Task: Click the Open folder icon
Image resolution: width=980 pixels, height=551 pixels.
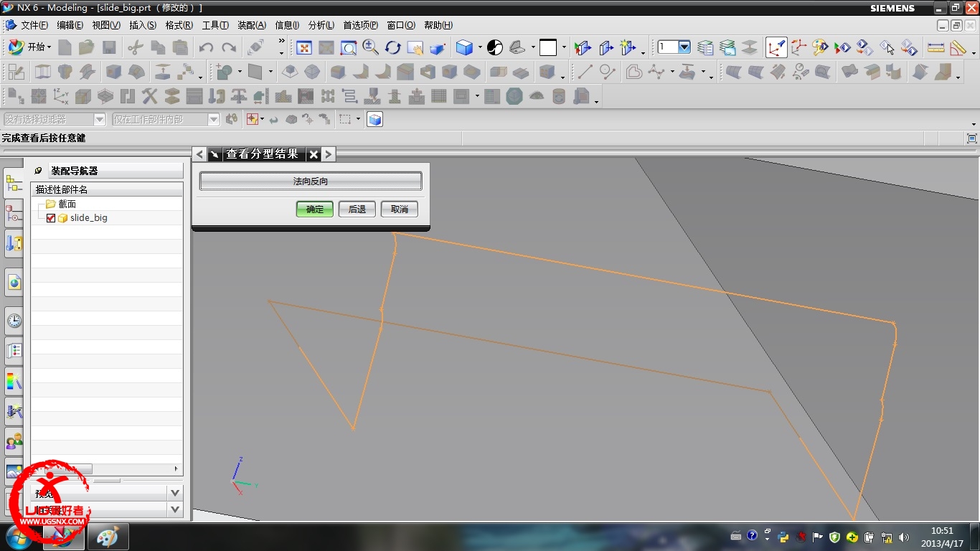Action: 87,48
